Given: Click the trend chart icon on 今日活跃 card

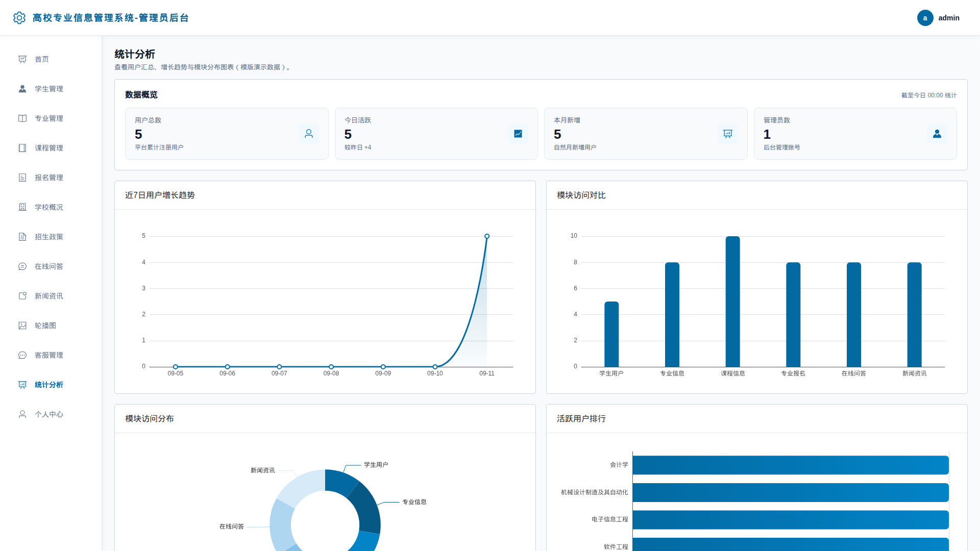Looking at the screenshot, I should coord(518,134).
